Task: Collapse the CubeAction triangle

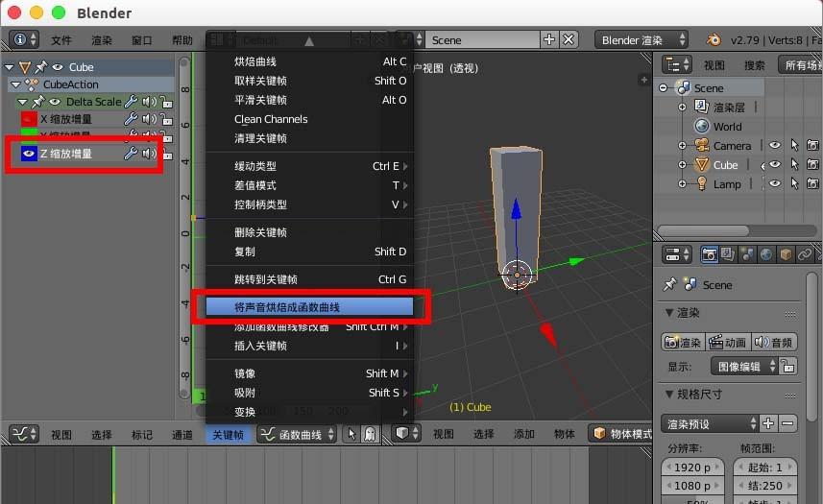Action: coord(15,84)
